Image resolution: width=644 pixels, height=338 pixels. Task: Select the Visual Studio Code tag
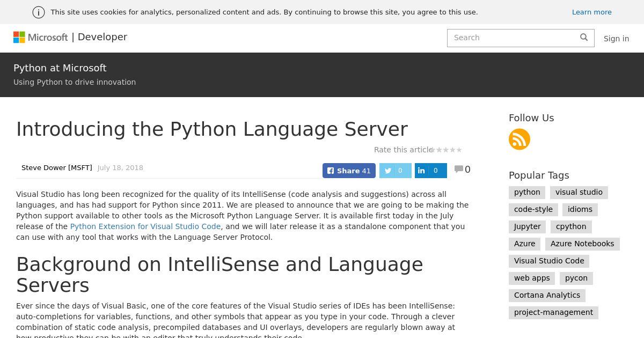point(549,261)
